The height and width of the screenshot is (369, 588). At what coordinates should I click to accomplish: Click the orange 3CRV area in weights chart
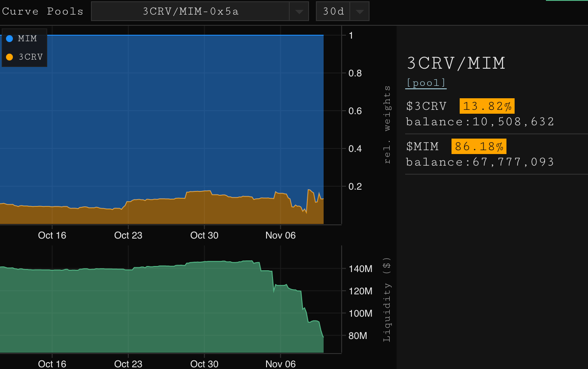172,212
